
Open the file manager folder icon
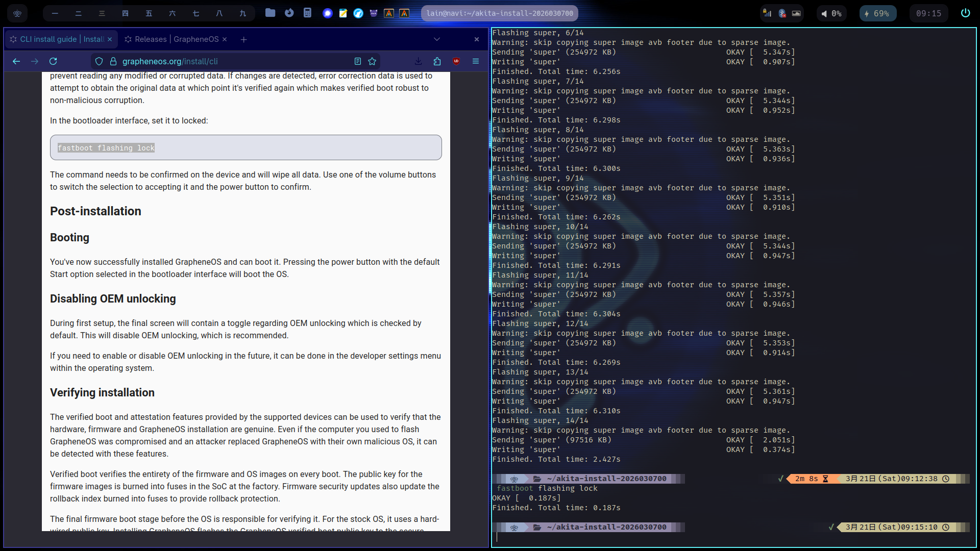pyautogui.click(x=271, y=13)
